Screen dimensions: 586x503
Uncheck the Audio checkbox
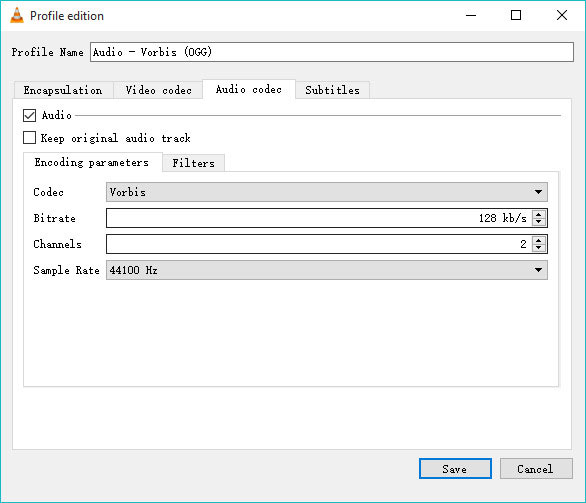pyautogui.click(x=30, y=115)
